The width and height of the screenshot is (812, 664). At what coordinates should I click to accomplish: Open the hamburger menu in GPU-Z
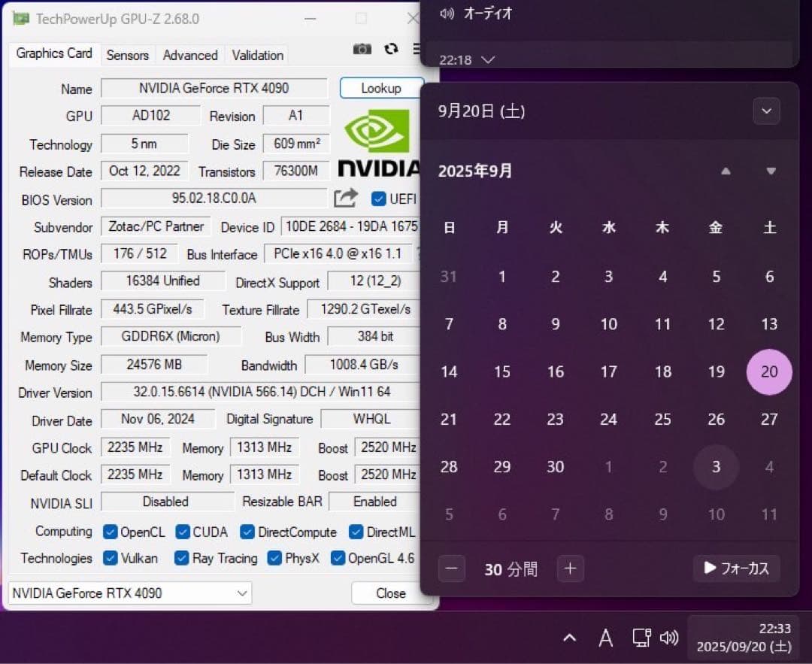417,49
